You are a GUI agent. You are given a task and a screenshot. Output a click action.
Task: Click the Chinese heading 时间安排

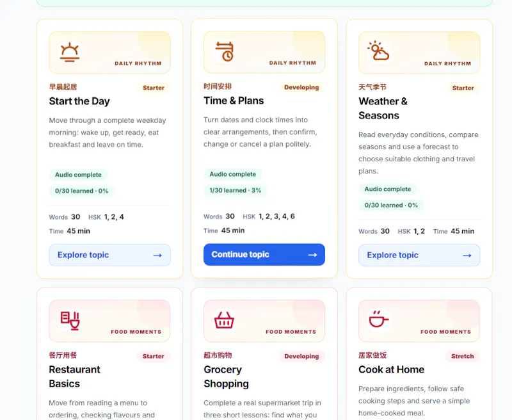[x=218, y=86]
